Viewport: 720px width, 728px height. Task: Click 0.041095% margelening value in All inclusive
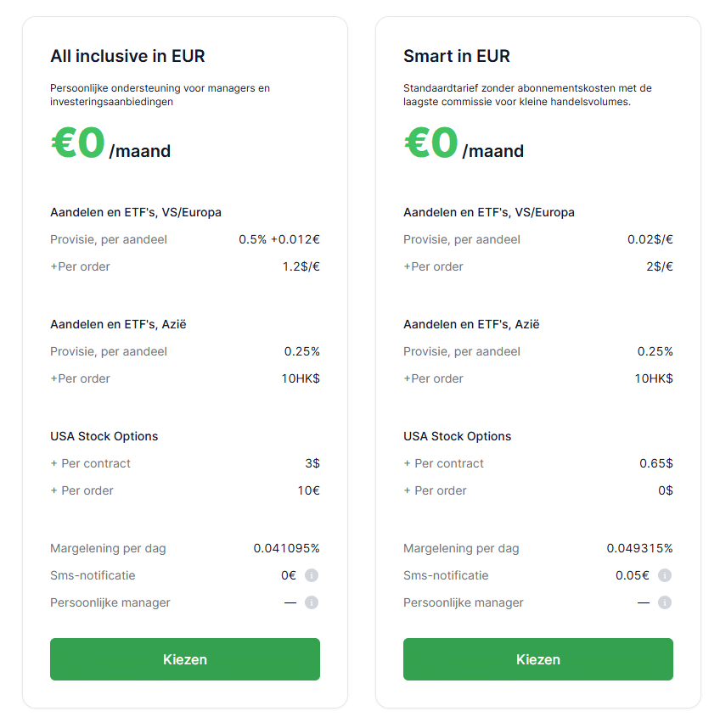(287, 548)
